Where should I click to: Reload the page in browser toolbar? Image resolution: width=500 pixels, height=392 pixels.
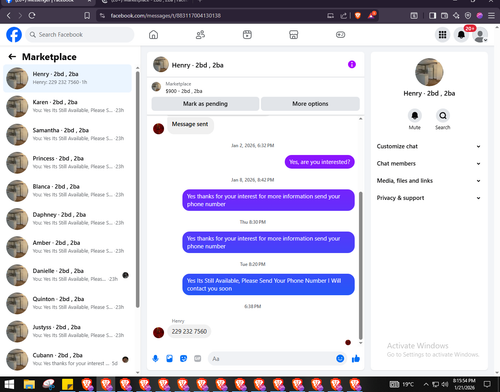(32, 15)
